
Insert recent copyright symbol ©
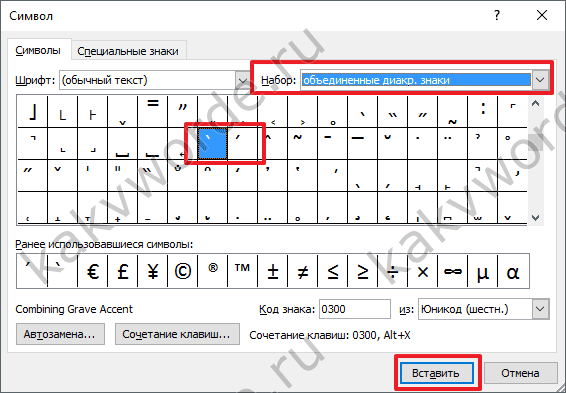click(183, 271)
